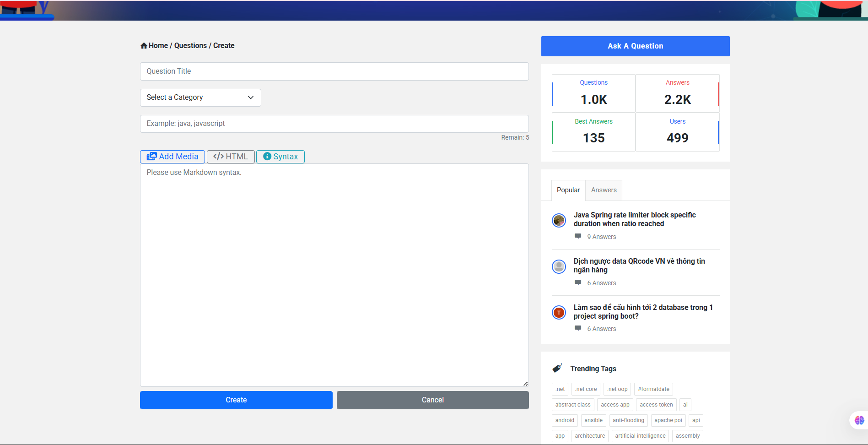This screenshot has width=868, height=445.
Task: Click the Ask A Question button
Action: 636,46
